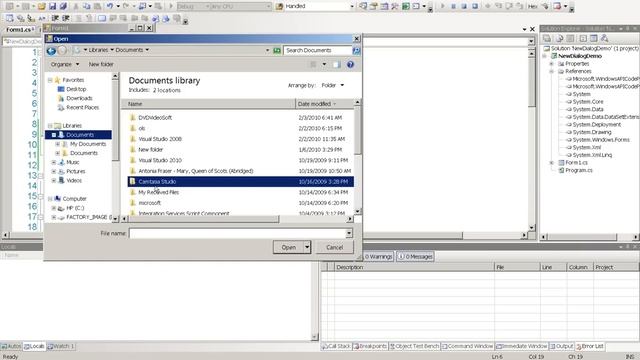Click the Undo icon in Visual Studio toolbar
The width and height of the screenshot is (640, 360).
(x=109, y=6)
